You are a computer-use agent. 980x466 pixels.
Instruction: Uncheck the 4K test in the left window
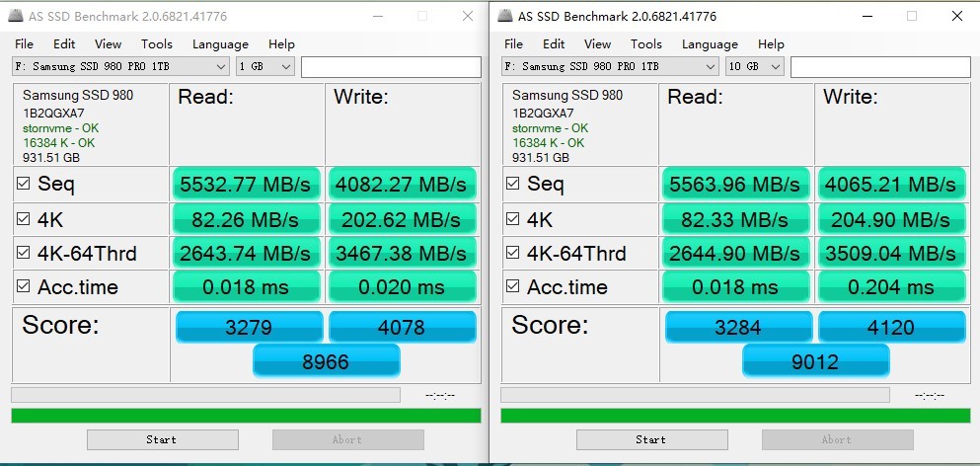(x=23, y=219)
